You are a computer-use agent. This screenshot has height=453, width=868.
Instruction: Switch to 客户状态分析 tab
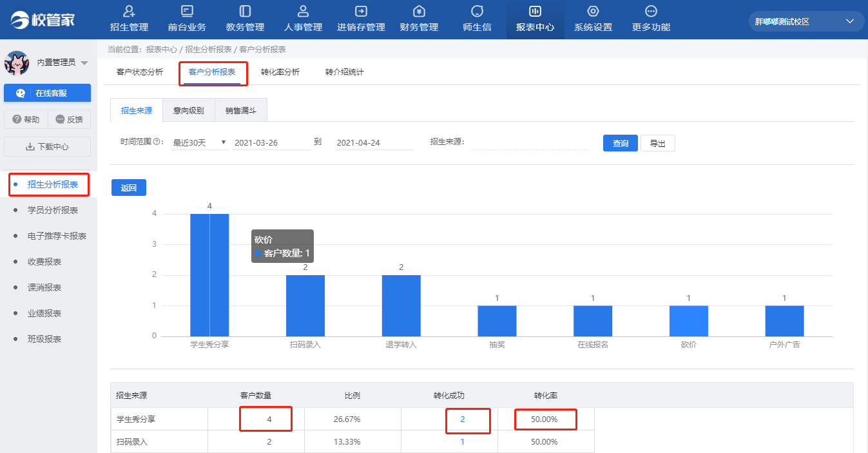tap(140, 72)
